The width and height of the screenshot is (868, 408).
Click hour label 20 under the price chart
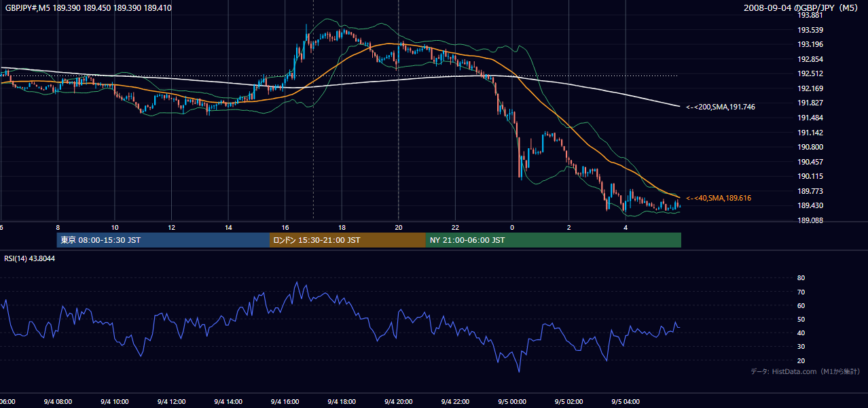[x=399, y=228]
